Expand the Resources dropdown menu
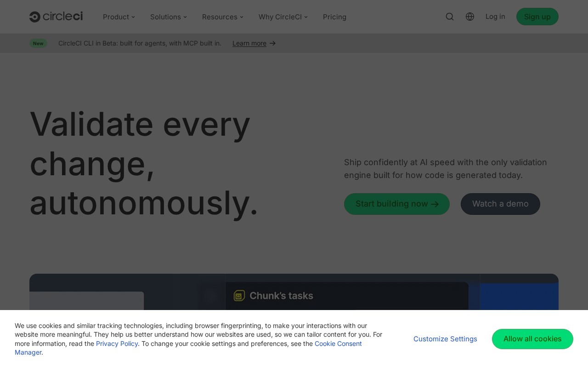Image resolution: width=588 pixels, height=368 pixels. (223, 17)
